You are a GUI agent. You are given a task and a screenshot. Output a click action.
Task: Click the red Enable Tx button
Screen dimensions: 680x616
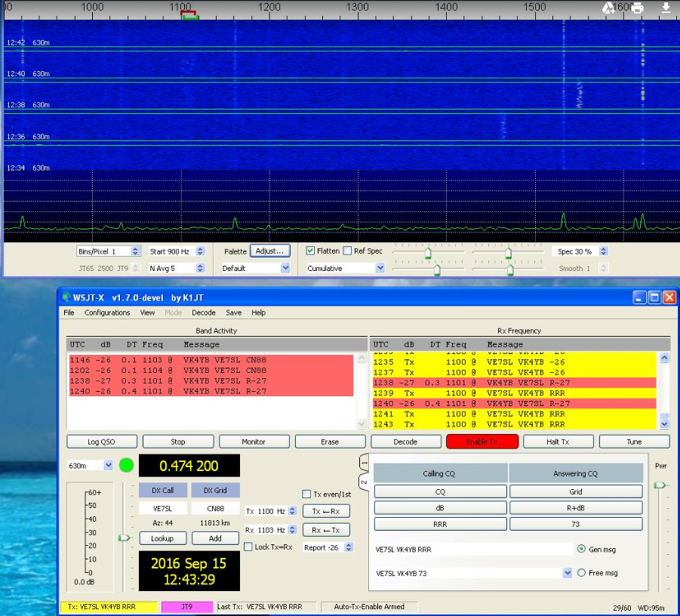pyautogui.click(x=482, y=442)
